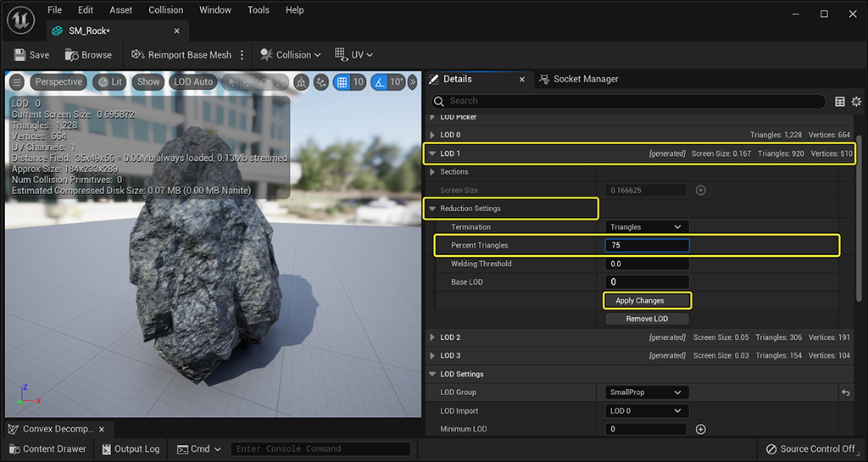Viewport: 868px width, 462px height.
Task: Click the Save disk icon
Action: point(20,55)
